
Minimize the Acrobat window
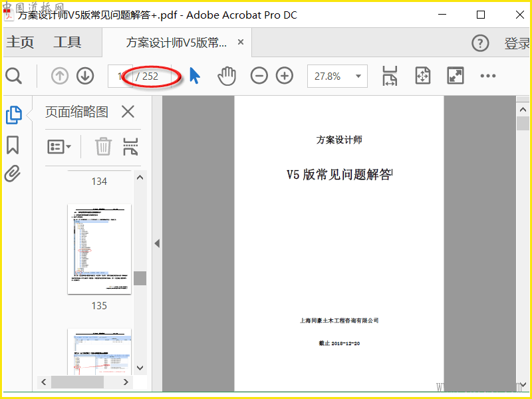point(442,15)
